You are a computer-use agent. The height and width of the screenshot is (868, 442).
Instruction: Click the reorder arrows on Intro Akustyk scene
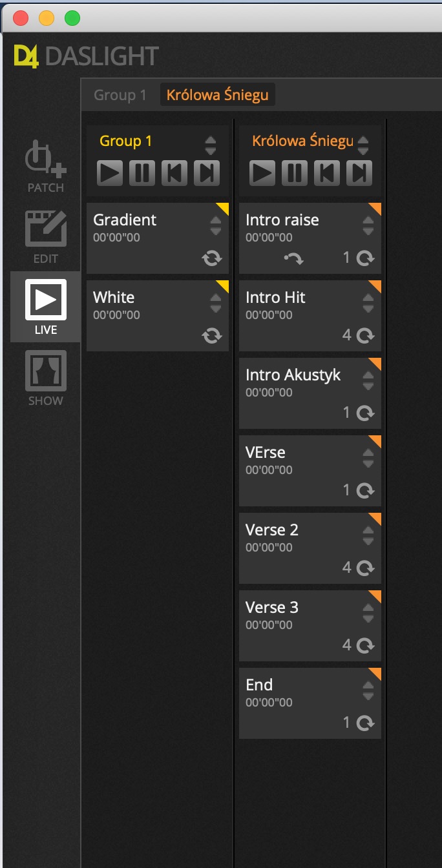coord(368,380)
